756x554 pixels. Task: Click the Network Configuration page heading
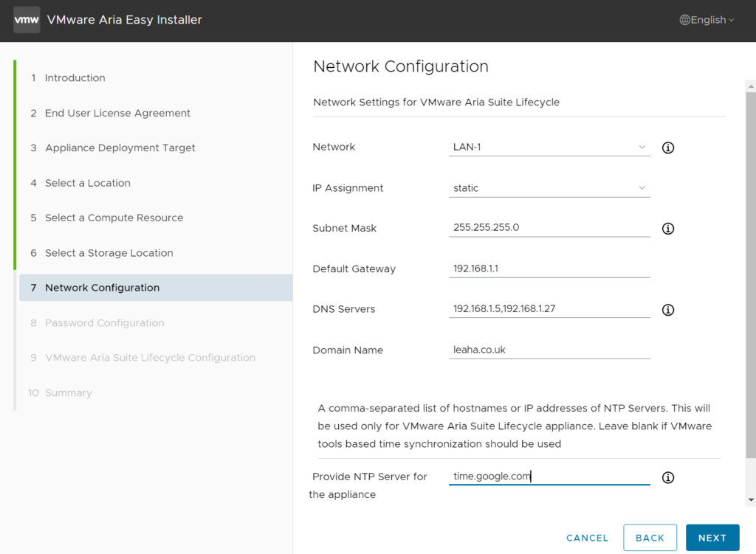(401, 66)
